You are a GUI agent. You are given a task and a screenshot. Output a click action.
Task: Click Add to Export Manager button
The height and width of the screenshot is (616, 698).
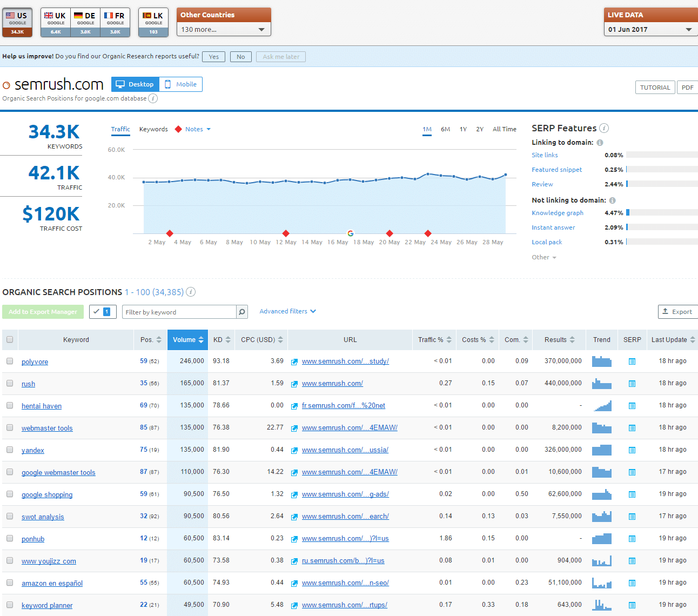pos(43,312)
